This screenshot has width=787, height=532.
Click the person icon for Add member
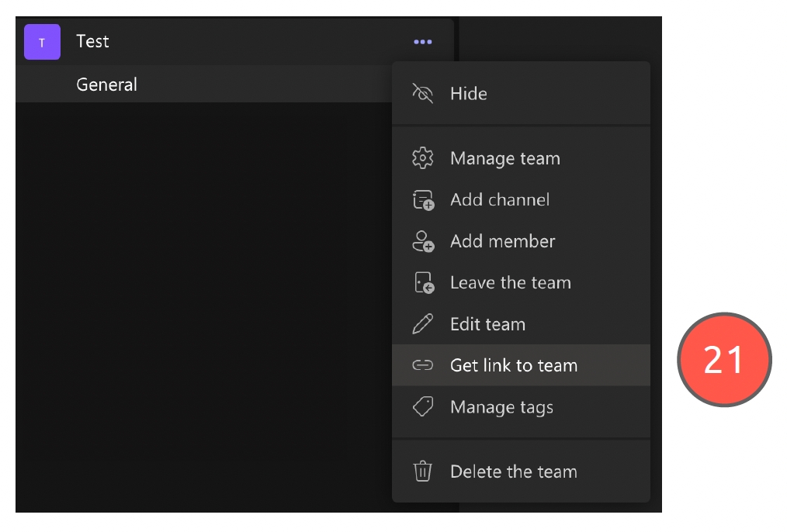422,241
